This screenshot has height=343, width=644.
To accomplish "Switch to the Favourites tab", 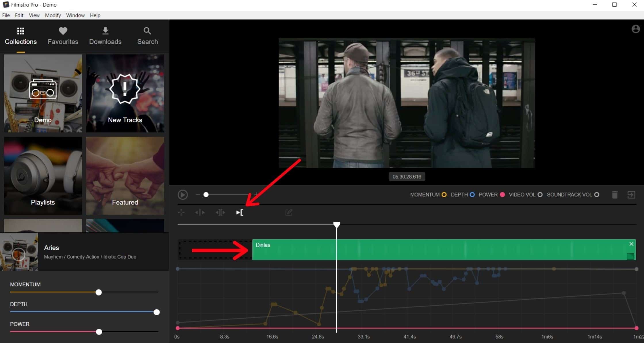I will [x=63, y=36].
